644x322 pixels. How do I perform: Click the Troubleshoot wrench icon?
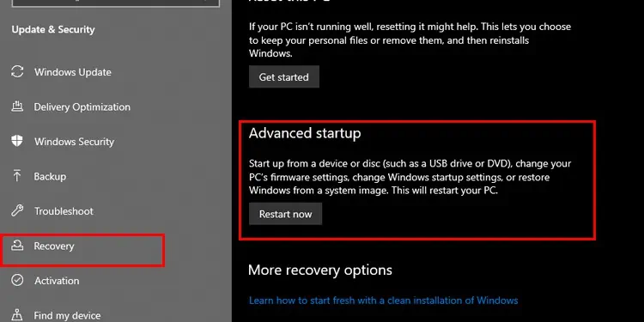click(x=17, y=210)
